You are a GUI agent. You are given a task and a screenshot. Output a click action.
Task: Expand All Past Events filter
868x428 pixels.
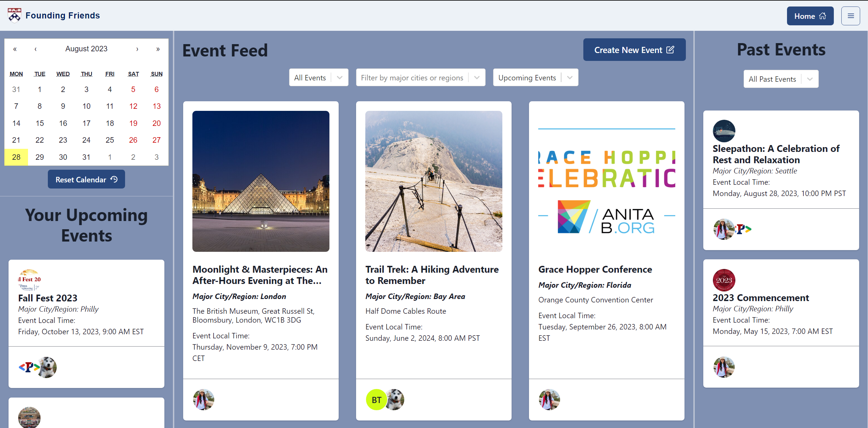[x=781, y=79]
